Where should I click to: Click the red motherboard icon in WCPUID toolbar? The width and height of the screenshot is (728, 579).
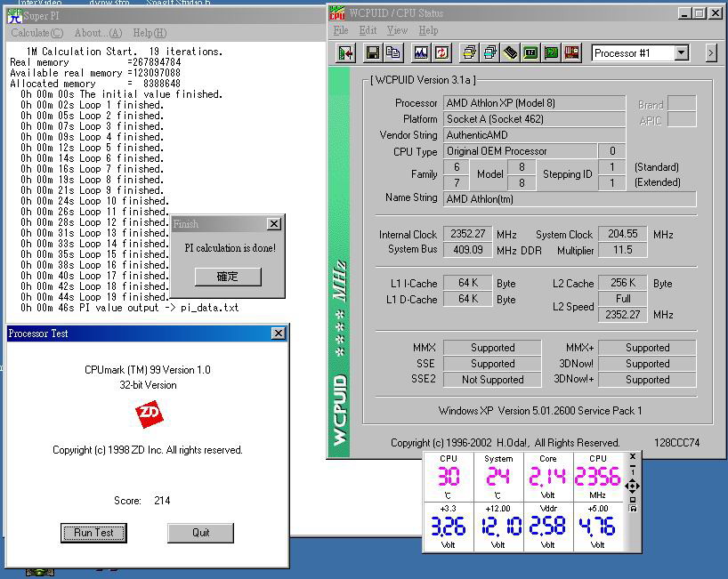tap(571, 53)
